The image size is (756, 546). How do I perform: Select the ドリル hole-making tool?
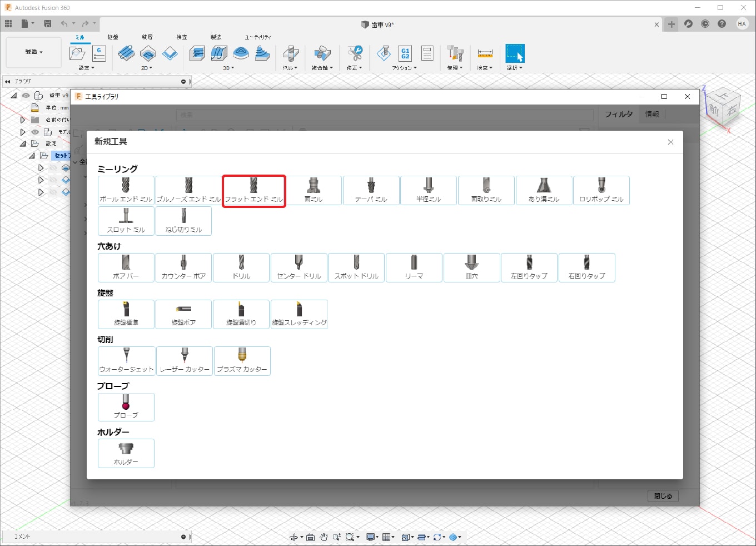[x=241, y=267]
